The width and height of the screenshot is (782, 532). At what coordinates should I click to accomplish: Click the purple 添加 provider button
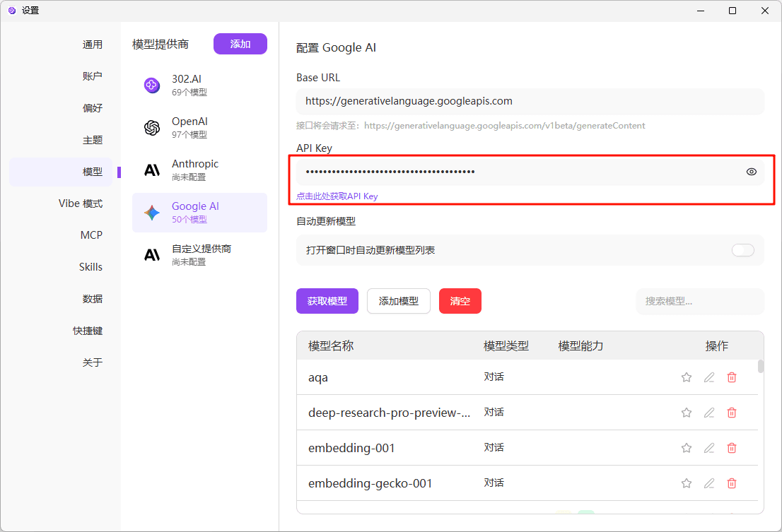(240, 44)
